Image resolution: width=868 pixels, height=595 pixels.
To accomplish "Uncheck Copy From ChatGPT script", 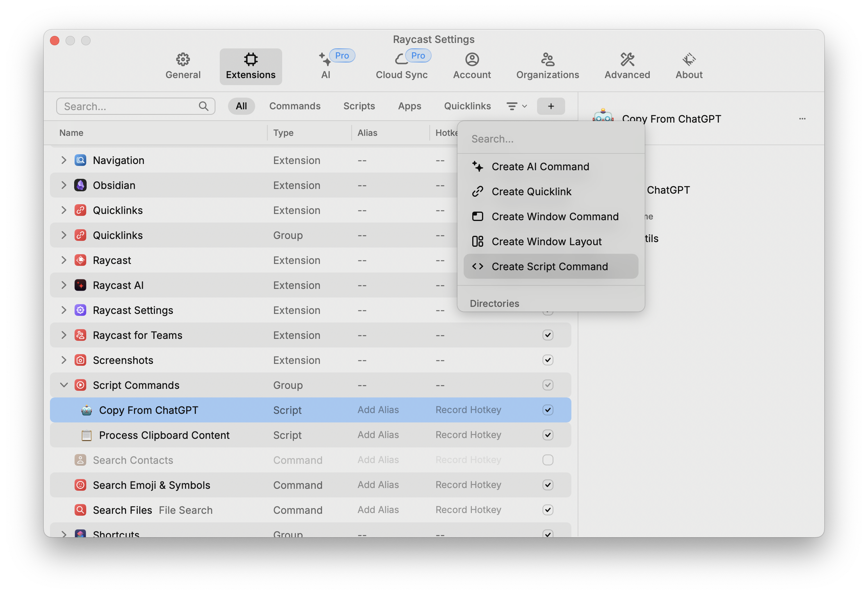I will [x=548, y=410].
